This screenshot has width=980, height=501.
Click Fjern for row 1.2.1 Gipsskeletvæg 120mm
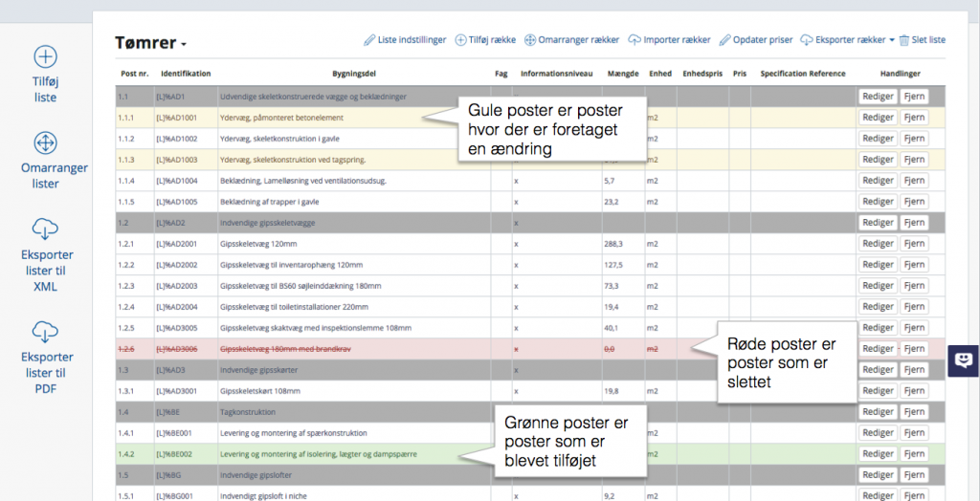coord(914,244)
